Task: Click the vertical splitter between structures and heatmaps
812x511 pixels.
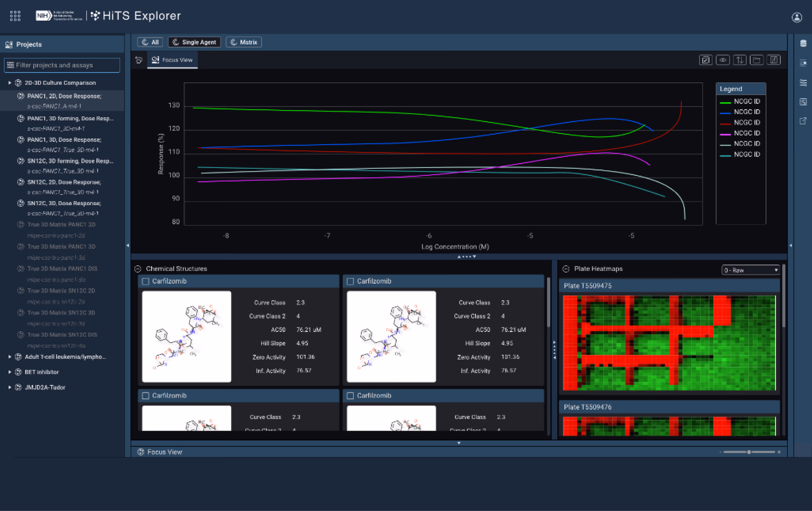Action: 554,350
